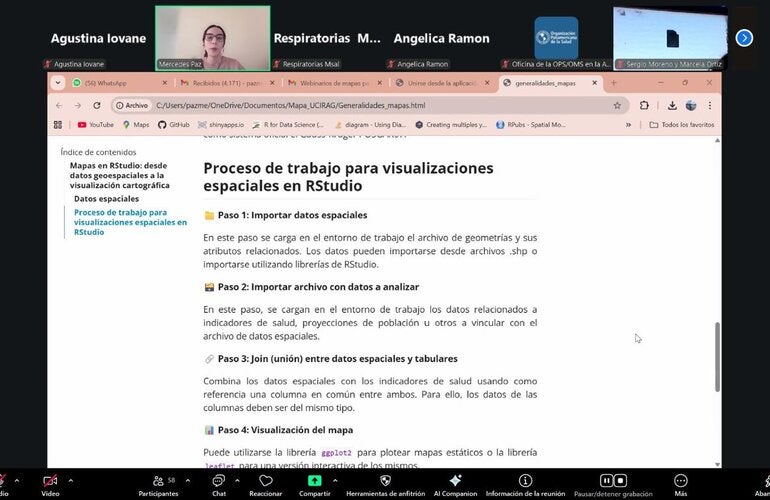The width and height of the screenshot is (770, 500).
Task: Click the Paso 1: Importar datos espaciales heading
Action: [292, 215]
